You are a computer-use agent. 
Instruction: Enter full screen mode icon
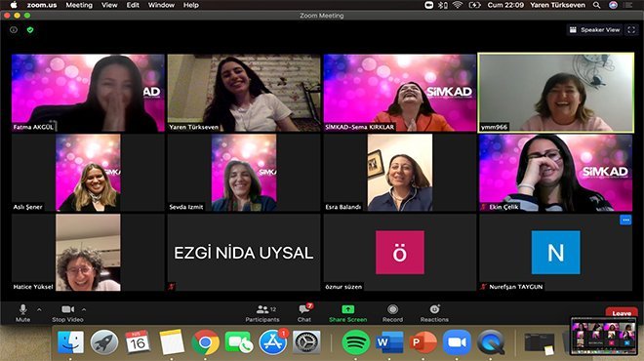(x=631, y=29)
